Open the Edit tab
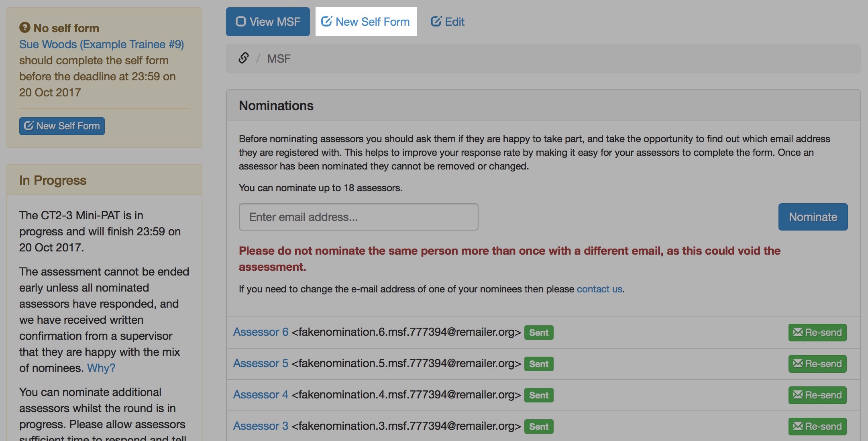The height and width of the screenshot is (441, 868). coord(448,22)
